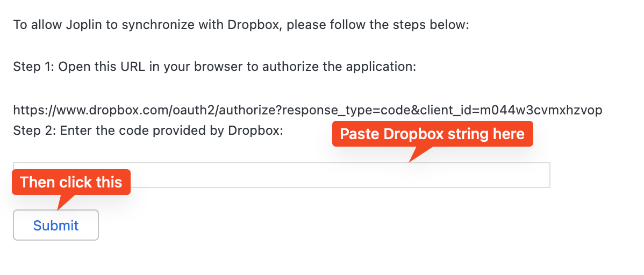This screenshot has height=275, width=644.
Task: Click "Dropbox" in the first intro line
Action: 255,25
